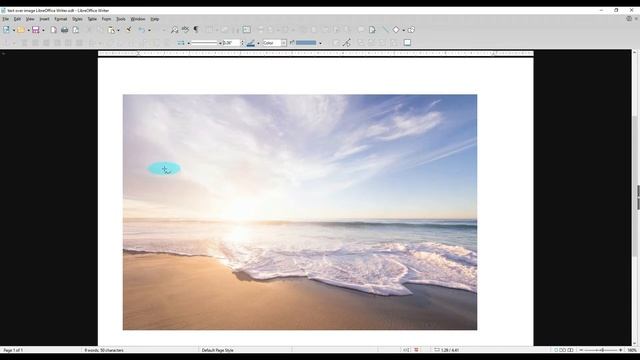Click the Save icon

[36, 29]
